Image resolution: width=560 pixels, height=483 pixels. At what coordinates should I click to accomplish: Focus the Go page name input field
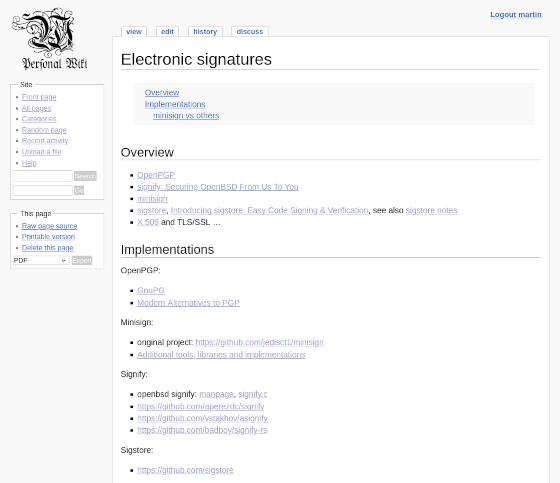[x=43, y=190]
